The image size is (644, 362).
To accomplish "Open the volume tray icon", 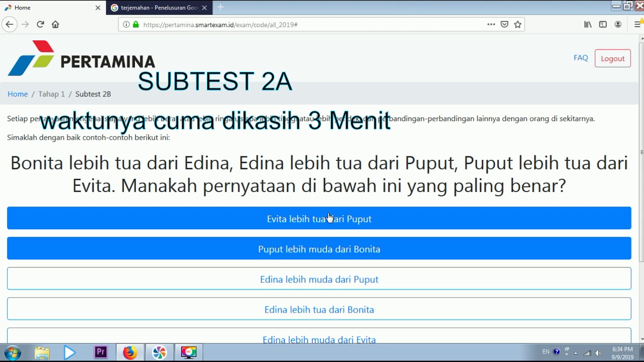I will [598, 352].
